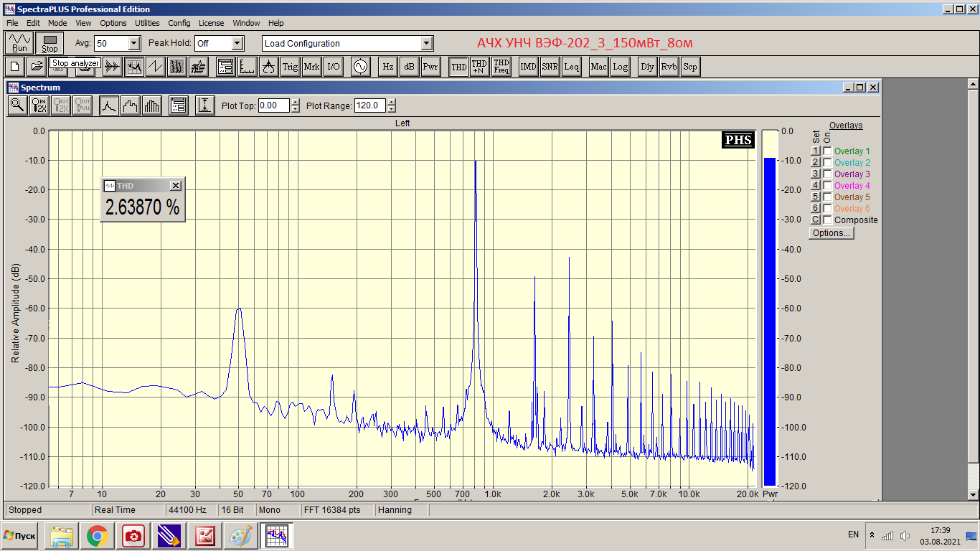The image size is (980, 551).
Task: Select the spectrum view toolbar icon
Action: (x=134, y=67)
